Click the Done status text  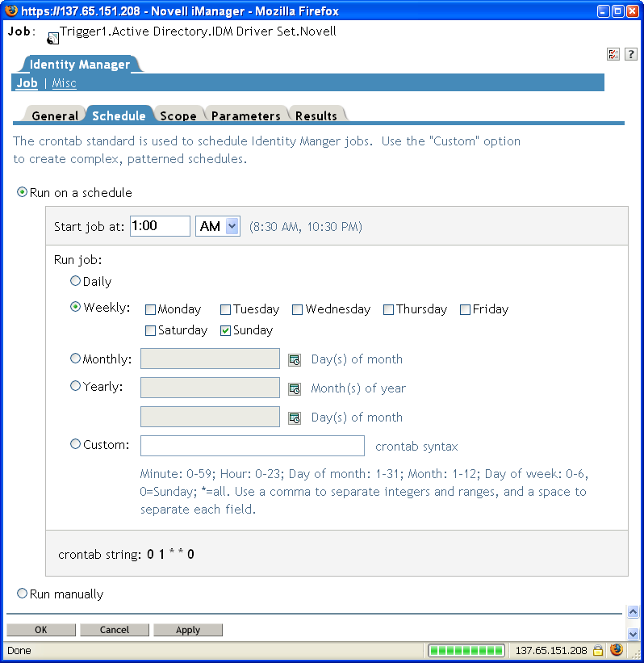pyautogui.click(x=19, y=650)
